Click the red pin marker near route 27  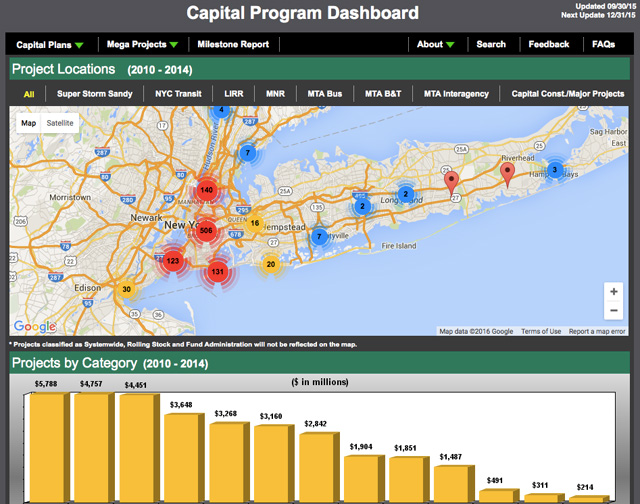coord(451,182)
